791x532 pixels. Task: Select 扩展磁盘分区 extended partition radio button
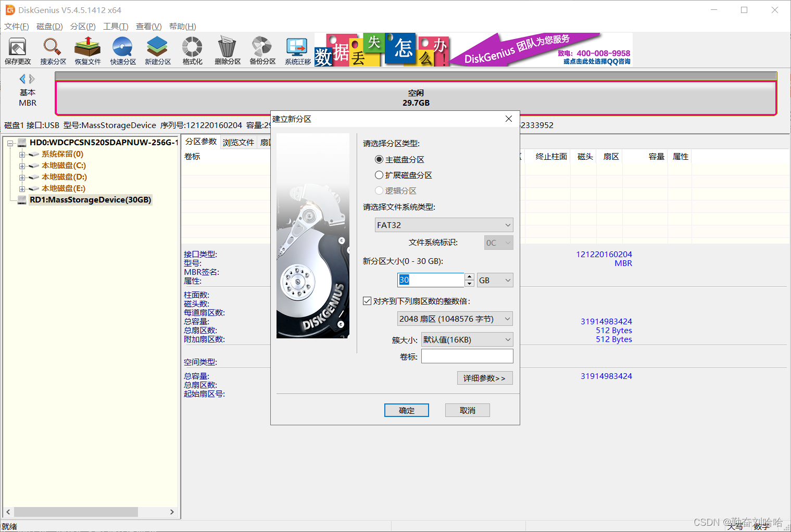[379, 175]
